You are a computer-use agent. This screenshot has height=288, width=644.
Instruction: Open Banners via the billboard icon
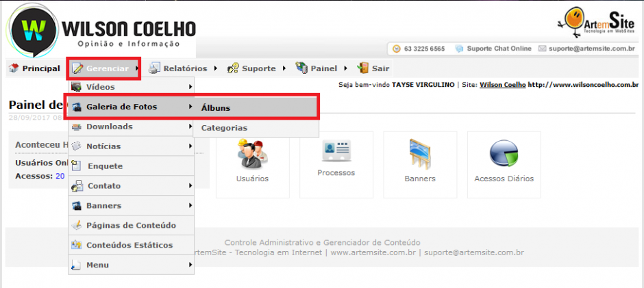[x=420, y=153]
